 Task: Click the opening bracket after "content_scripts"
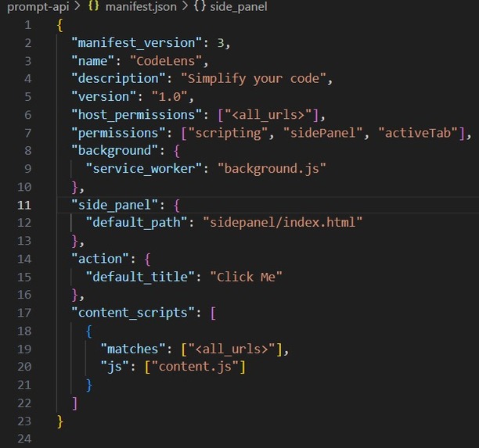[x=213, y=313]
